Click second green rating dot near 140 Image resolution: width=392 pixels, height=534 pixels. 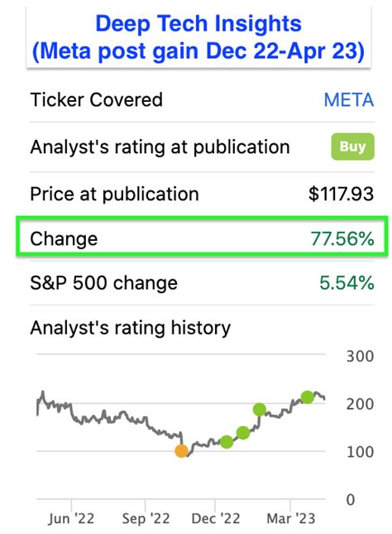pos(243,433)
